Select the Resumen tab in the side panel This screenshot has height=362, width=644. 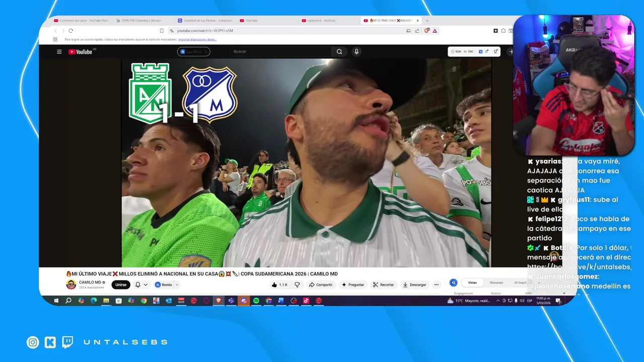click(496, 283)
